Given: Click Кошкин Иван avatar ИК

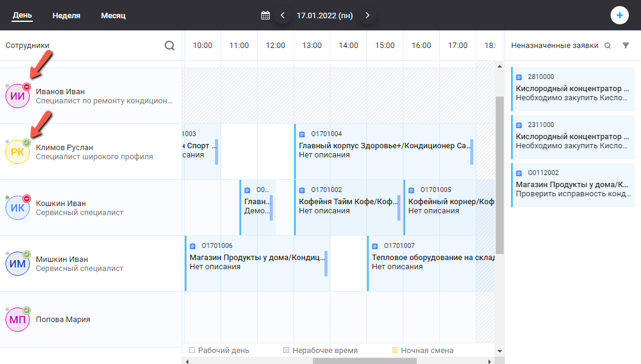Looking at the screenshot, I should click(x=18, y=208).
